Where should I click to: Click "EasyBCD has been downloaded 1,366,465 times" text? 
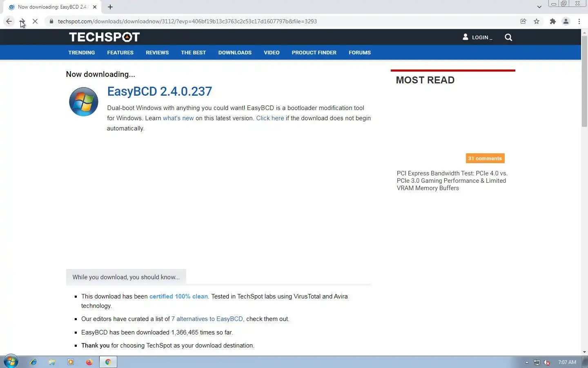[157, 332]
